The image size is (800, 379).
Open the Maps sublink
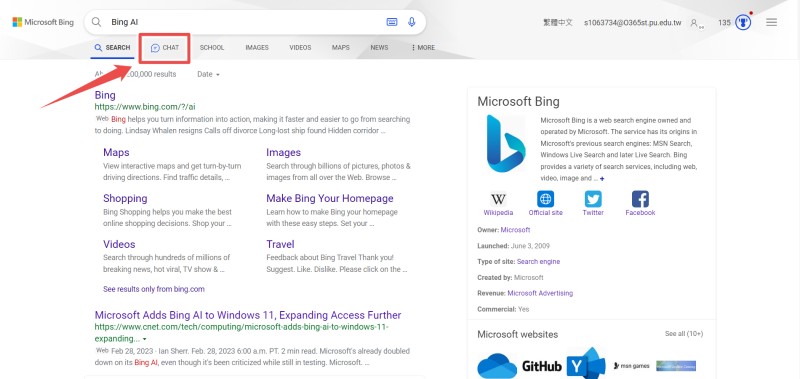tap(116, 152)
